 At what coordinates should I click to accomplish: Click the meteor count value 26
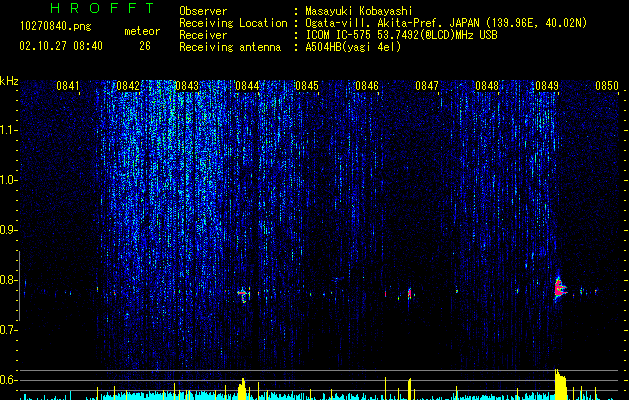(144, 46)
